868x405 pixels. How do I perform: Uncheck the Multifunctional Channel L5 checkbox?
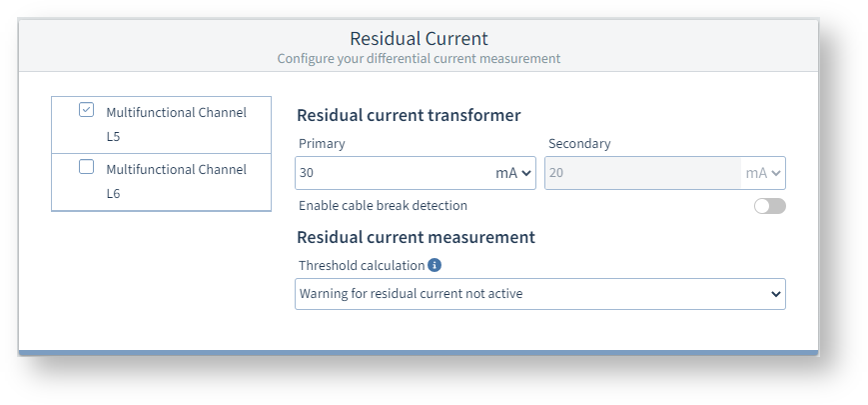click(87, 110)
